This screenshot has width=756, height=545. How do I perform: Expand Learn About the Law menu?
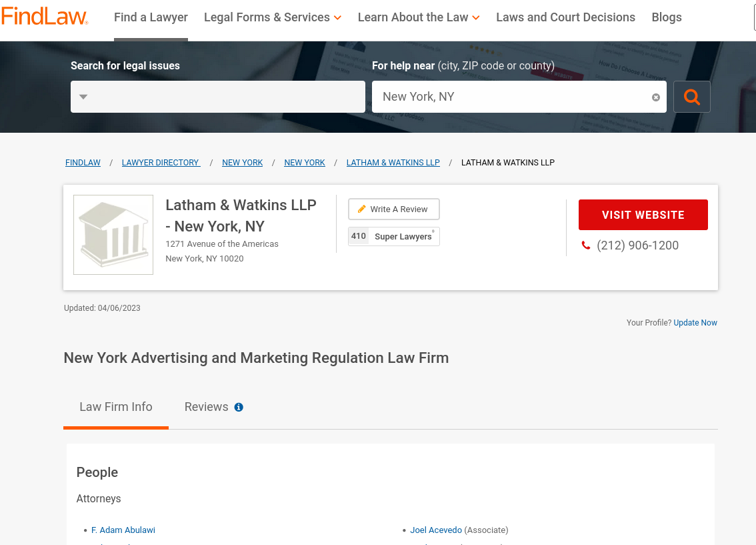419,17
